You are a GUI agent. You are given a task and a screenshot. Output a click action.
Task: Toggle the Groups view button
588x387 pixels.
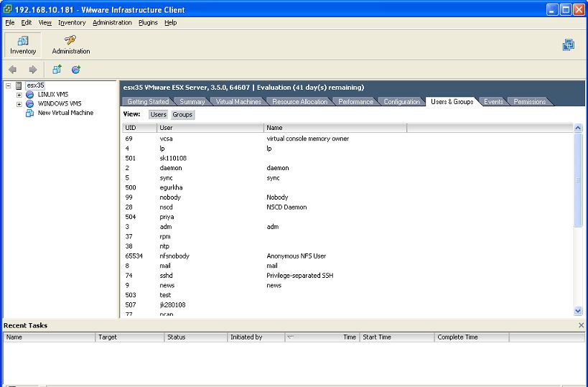pyautogui.click(x=182, y=115)
